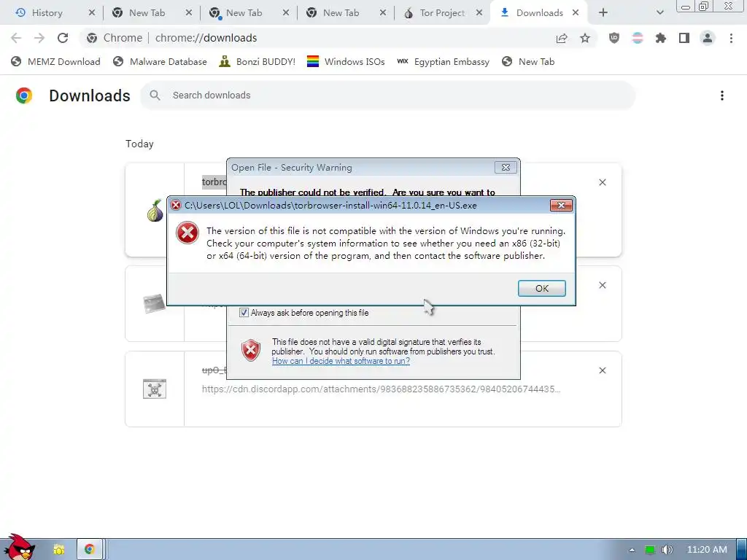Click the search magnifier icon
The image size is (747, 560).
point(155,96)
